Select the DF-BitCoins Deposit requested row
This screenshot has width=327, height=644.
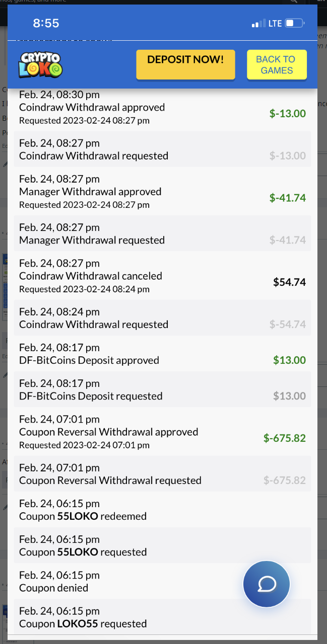tap(91, 396)
